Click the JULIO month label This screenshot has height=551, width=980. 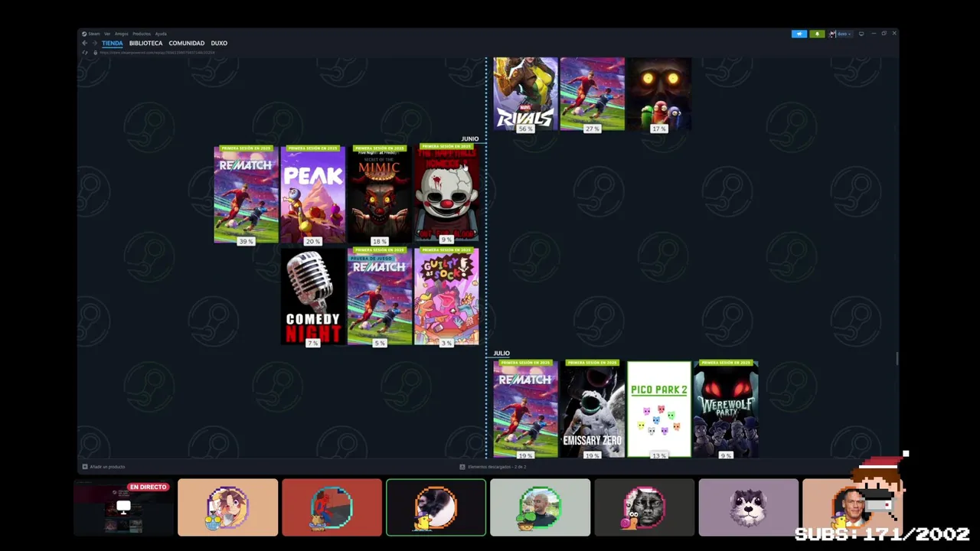point(501,354)
